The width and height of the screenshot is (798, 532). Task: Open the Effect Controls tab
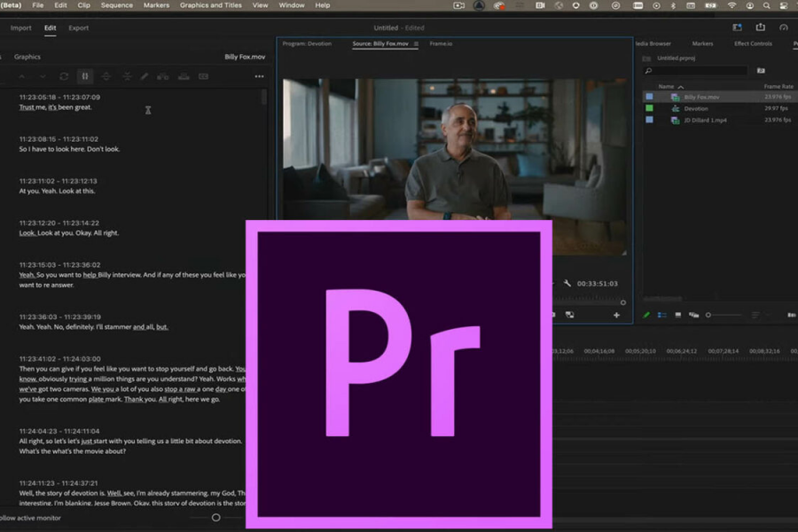click(x=753, y=43)
